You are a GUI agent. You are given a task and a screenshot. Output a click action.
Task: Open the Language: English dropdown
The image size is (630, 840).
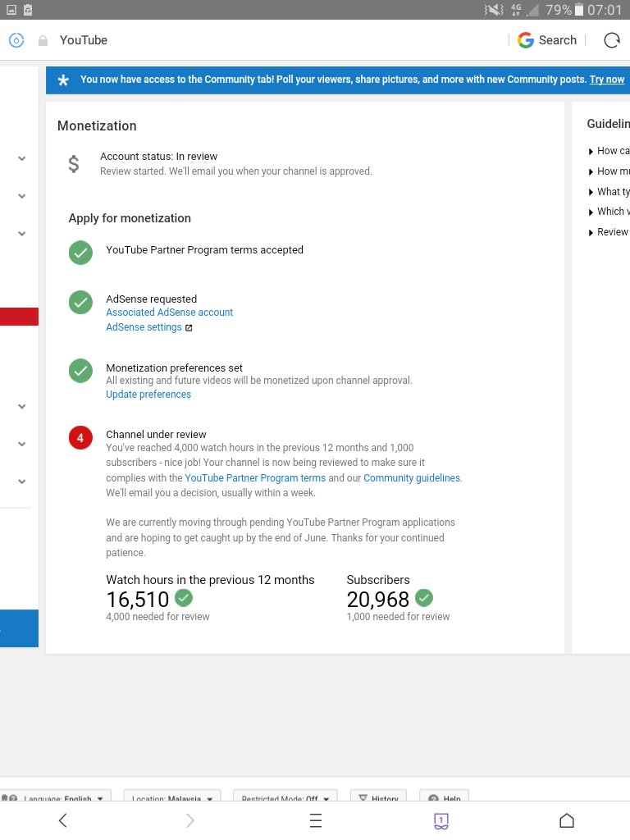click(x=56, y=796)
